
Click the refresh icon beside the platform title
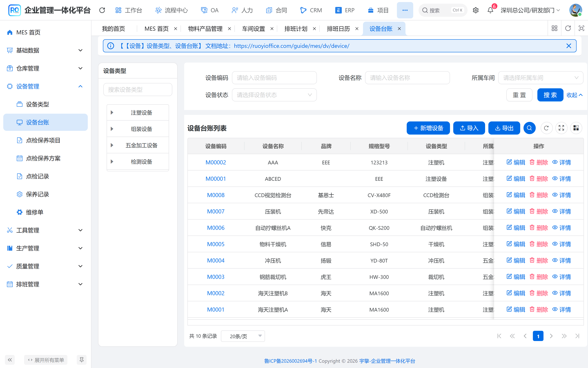[x=102, y=10]
